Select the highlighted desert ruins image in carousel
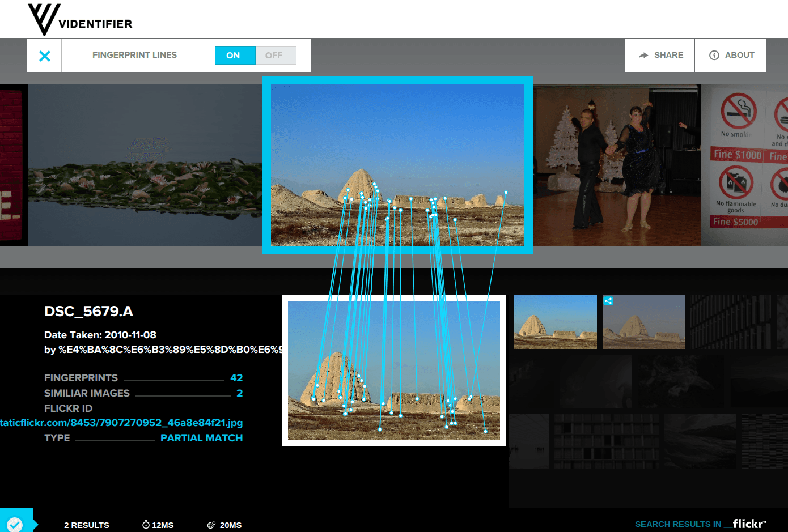788x532 pixels. pos(397,165)
